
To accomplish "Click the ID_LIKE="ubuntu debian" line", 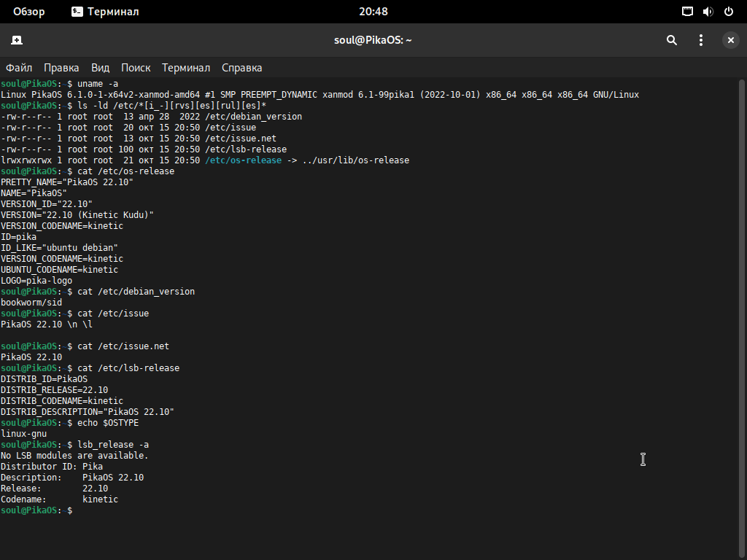I will tap(60, 248).
